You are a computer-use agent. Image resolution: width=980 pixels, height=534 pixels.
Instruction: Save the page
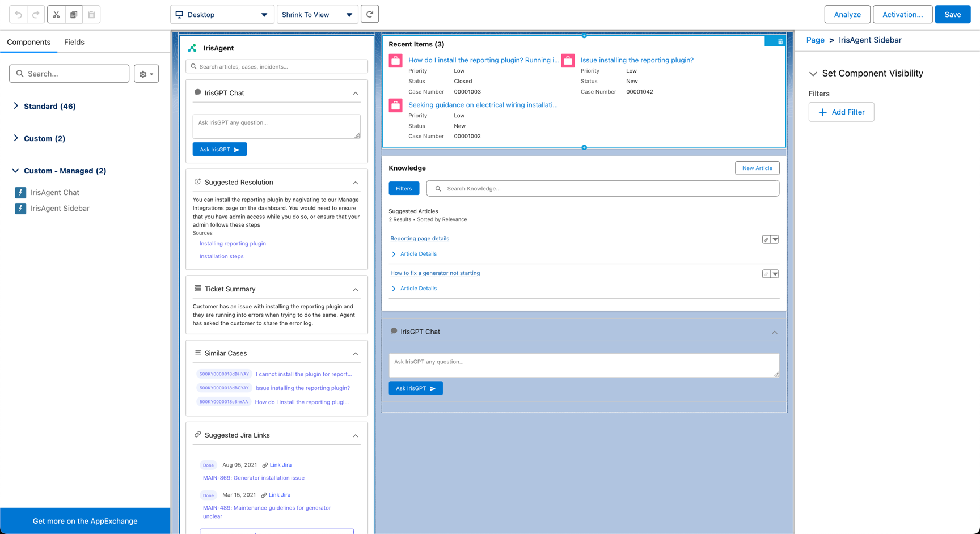click(x=953, y=14)
